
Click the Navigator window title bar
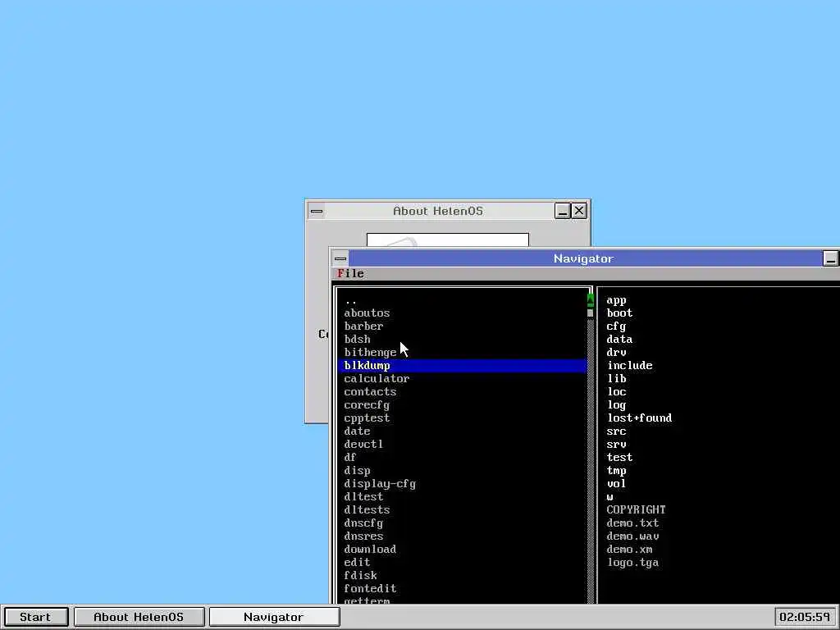(584, 258)
